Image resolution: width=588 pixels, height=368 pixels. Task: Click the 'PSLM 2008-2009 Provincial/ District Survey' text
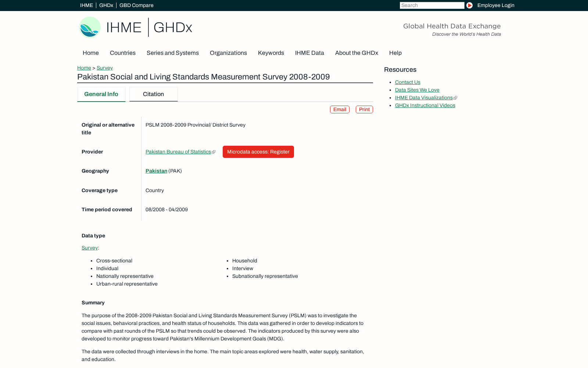(196, 125)
